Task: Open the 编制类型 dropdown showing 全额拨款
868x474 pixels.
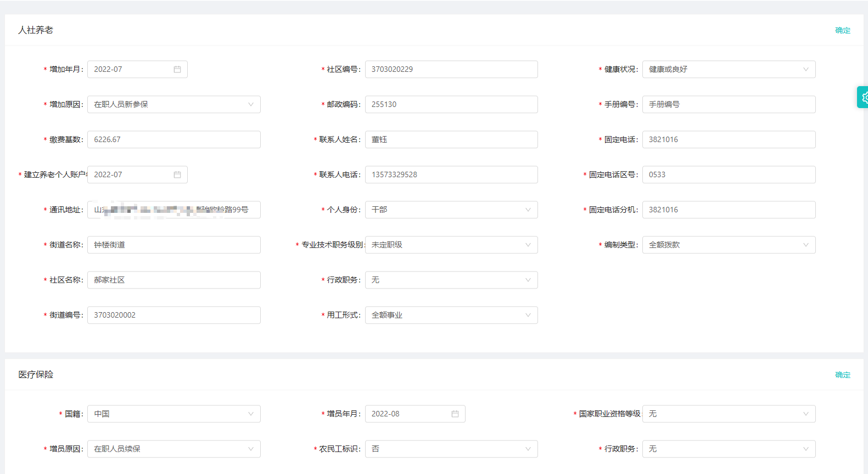Action: (x=729, y=245)
